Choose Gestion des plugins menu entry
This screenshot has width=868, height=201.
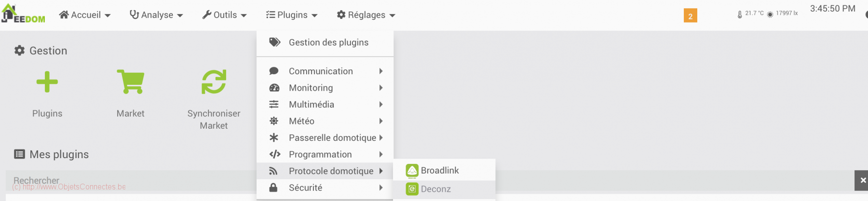[325, 42]
